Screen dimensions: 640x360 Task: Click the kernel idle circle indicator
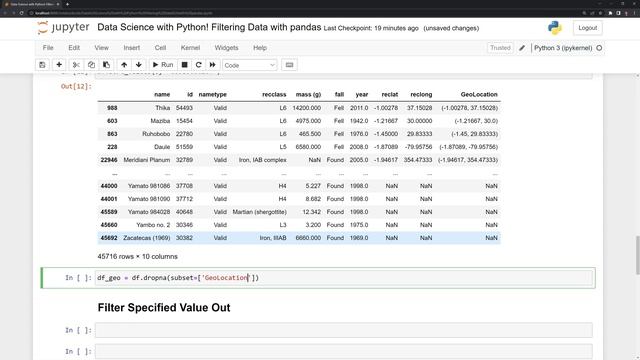coord(599,48)
